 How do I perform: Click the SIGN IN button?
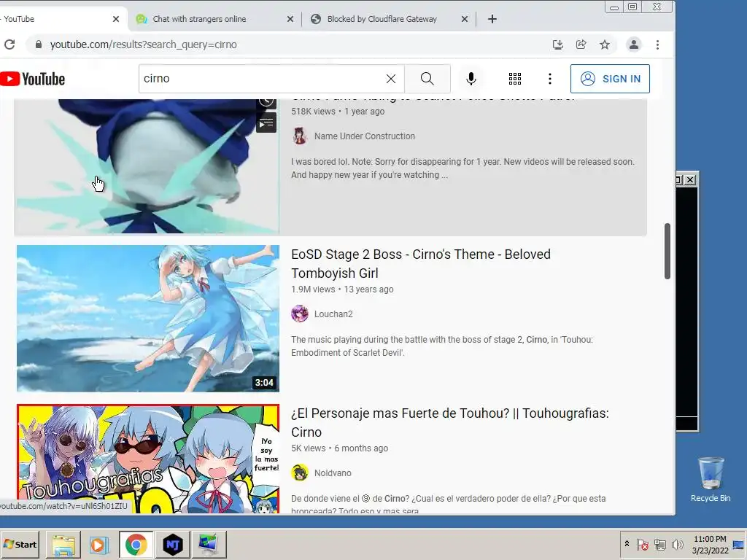(610, 79)
